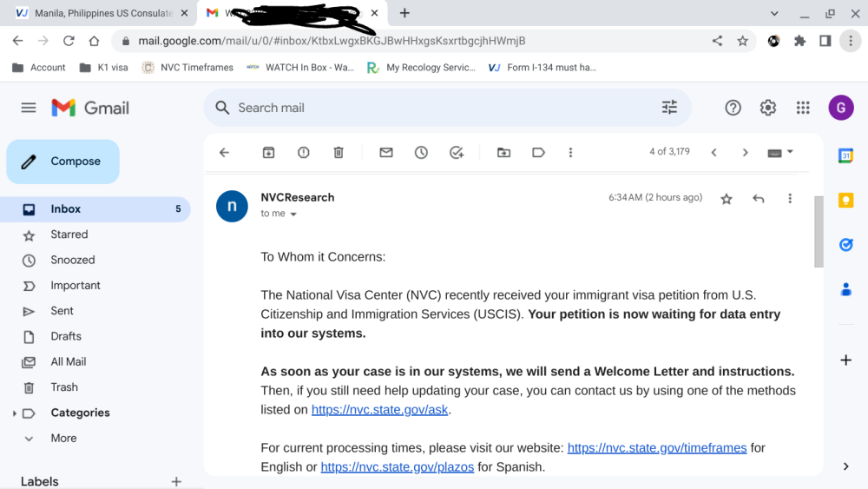Click the email vertical scrollbar
Screen dimensions: 868x489
click(819, 232)
